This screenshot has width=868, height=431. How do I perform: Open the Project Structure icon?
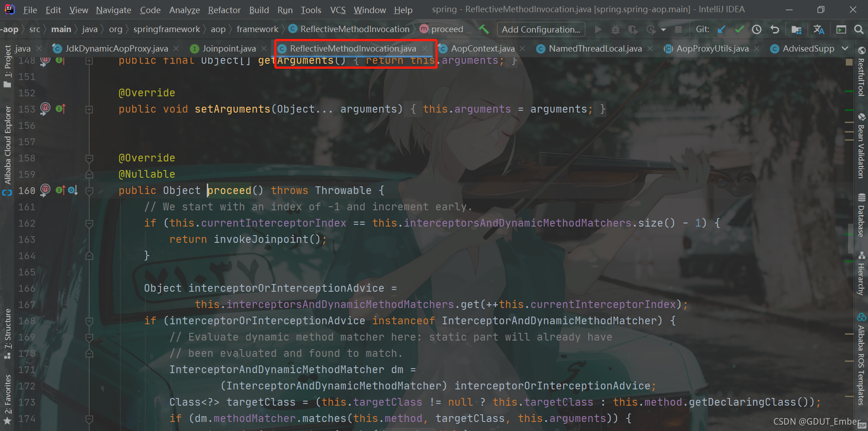tap(796, 30)
